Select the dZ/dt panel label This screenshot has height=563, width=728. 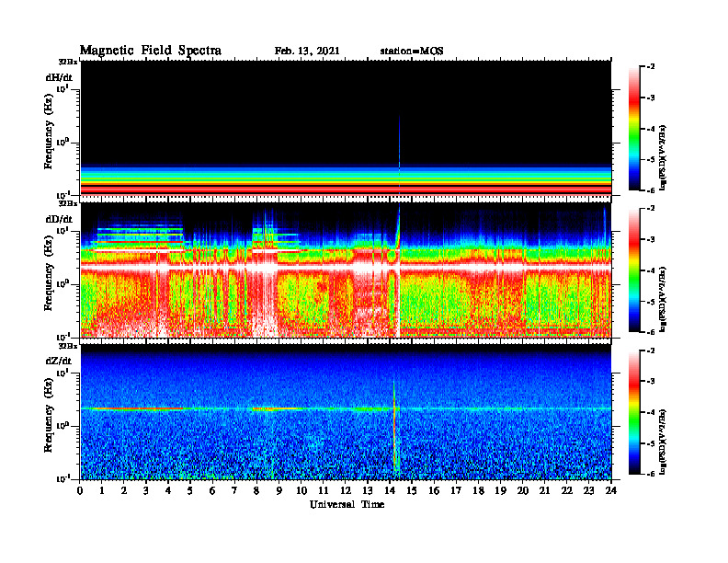click(59, 361)
